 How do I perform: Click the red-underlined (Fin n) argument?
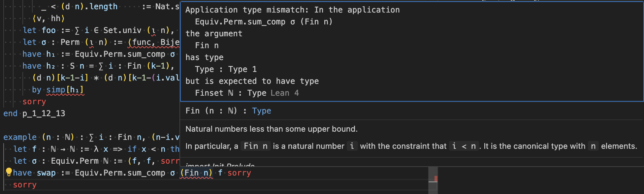[x=196, y=173]
